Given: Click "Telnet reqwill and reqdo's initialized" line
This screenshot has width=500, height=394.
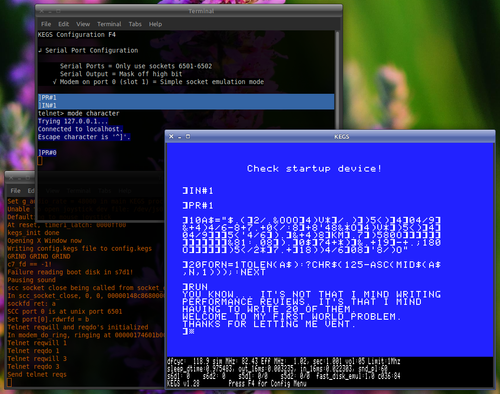Looking at the screenshot, I should (x=78, y=327).
